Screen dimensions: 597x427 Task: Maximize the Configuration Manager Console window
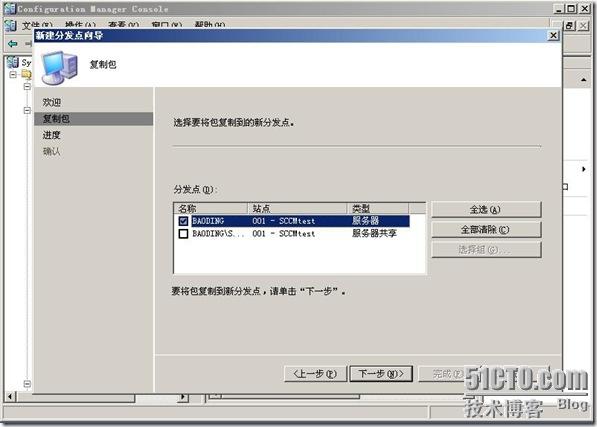point(571,8)
